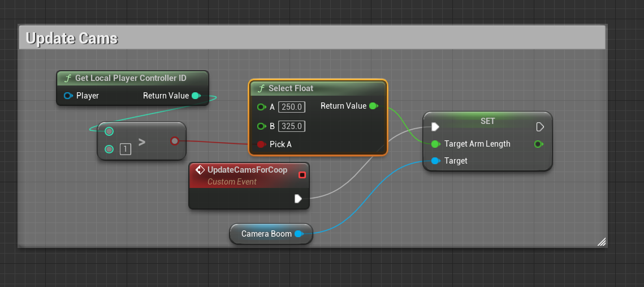Select the SET node title

tap(487, 121)
